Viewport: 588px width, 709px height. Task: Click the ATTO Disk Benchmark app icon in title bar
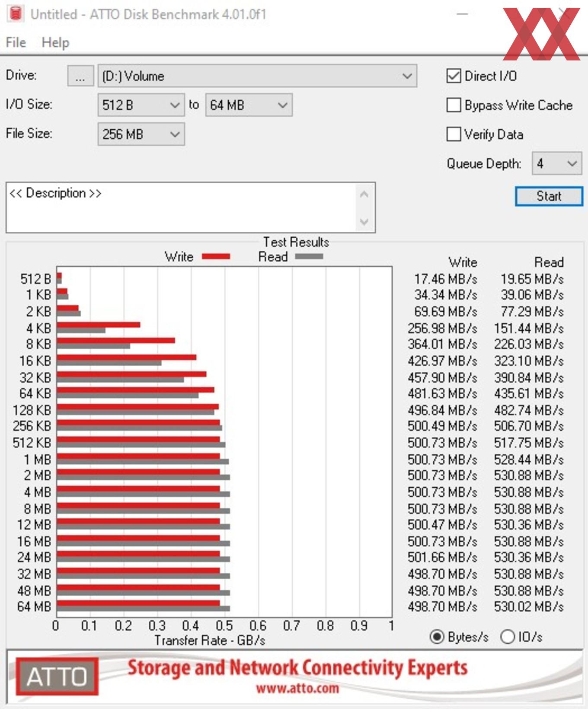[x=16, y=13]
